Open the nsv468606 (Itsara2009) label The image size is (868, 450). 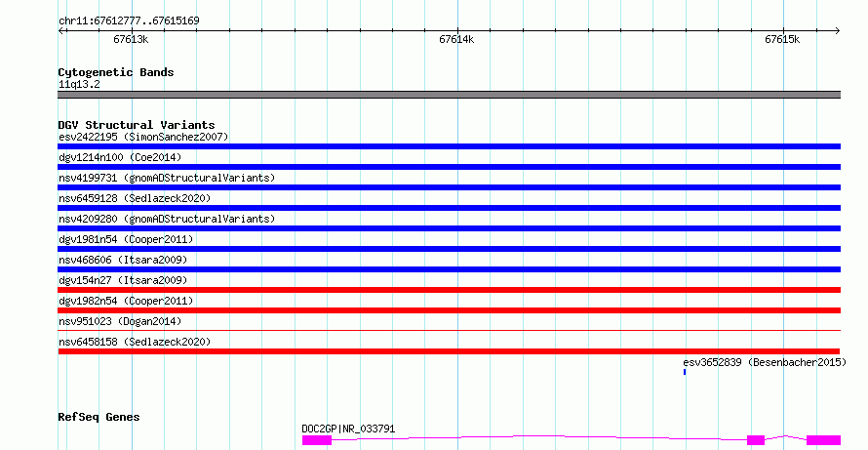pyautogui.click(x=123, y=260)
